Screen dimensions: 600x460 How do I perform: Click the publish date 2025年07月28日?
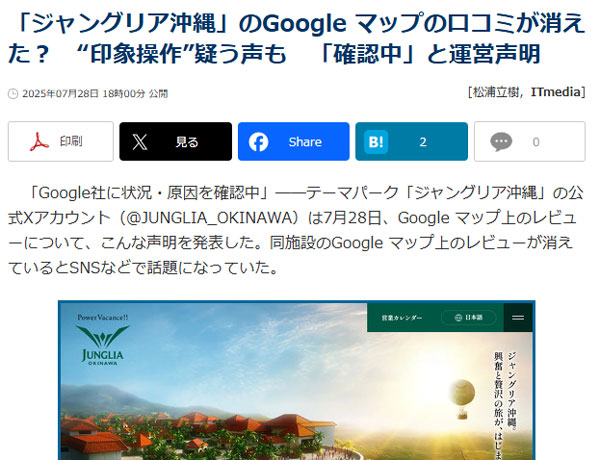[x=60, y=94]
